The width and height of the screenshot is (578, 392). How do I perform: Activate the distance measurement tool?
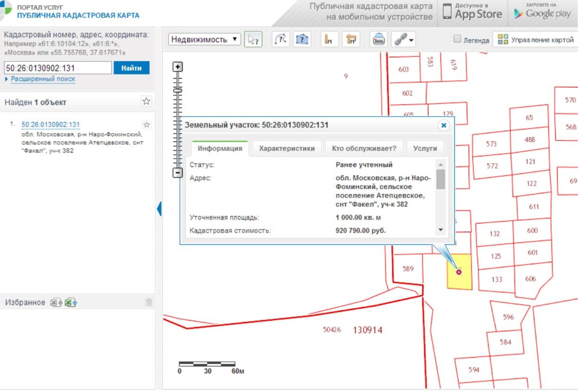pos(329,40)
